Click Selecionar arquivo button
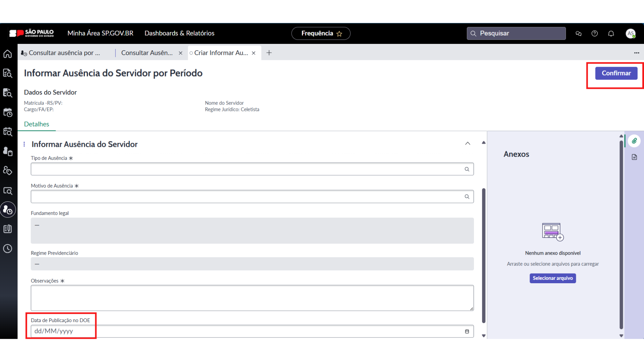 (x=552, y=278)
